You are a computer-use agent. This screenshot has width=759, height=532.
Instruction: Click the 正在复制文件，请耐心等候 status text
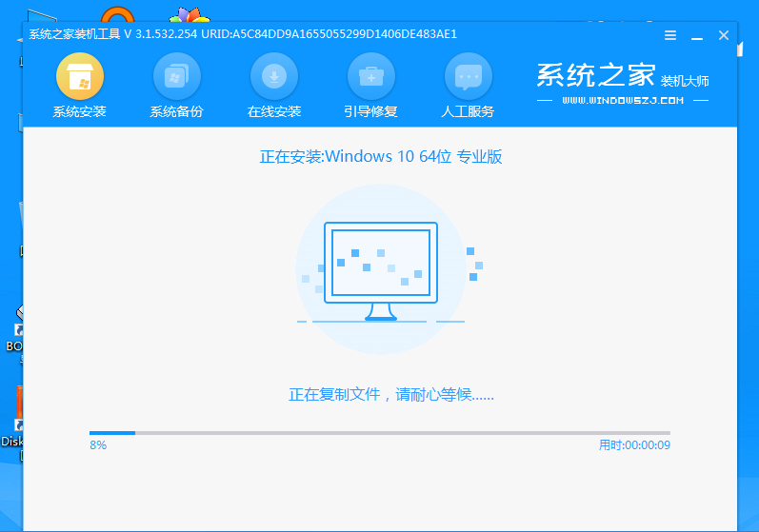pos(390,394)
